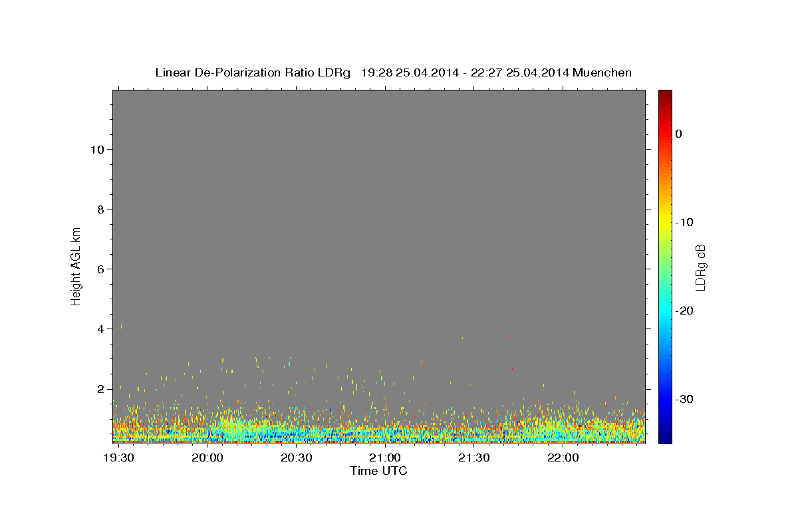Click the height tick label 6
Image resolution: width=798 pixels, height=532 pixels.
pyautogui.click(x=101, y=269)
